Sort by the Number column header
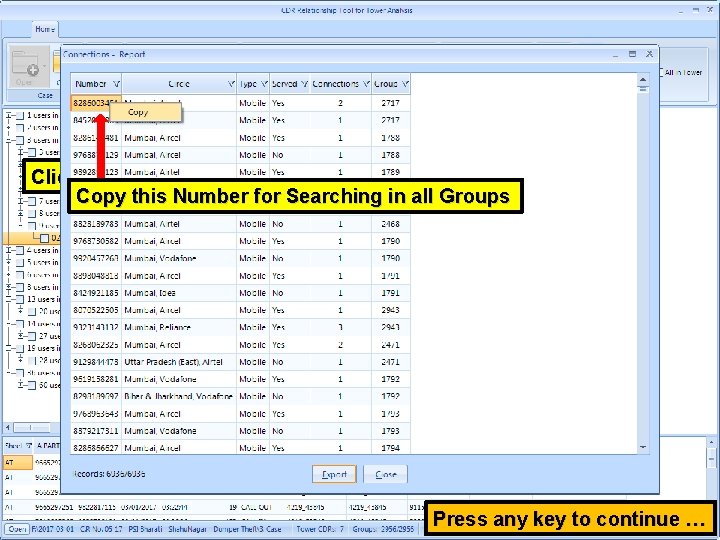720x540 pixels. point(91,84)
